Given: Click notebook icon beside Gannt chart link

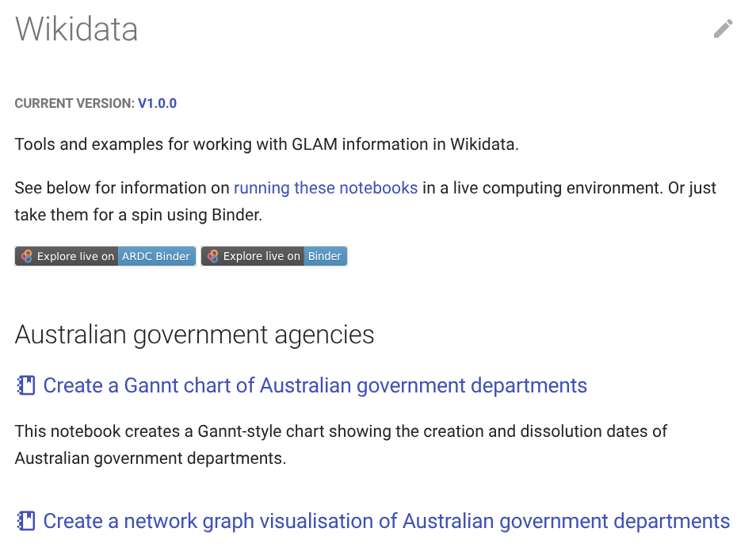Looking at the screenshot, I should coord(26,385).
